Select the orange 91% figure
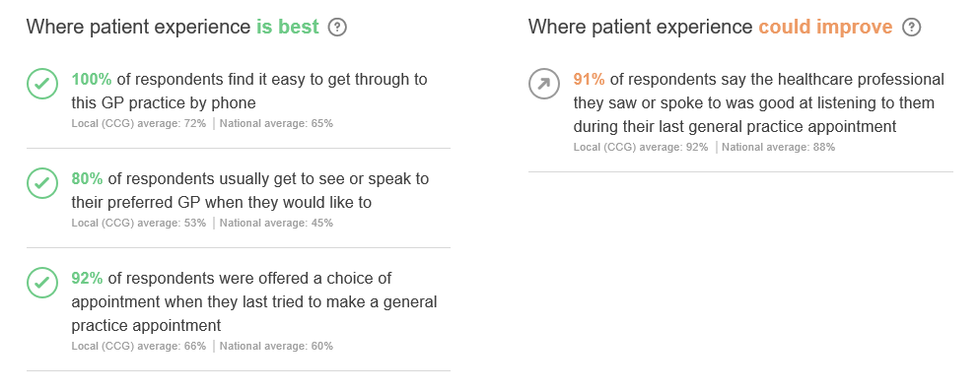Viewport: 980px width, 392px height. coord(589,79)
